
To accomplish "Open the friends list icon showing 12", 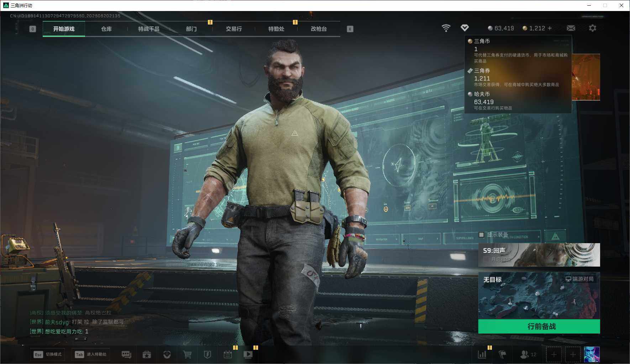I will click(x=528, y=354).
